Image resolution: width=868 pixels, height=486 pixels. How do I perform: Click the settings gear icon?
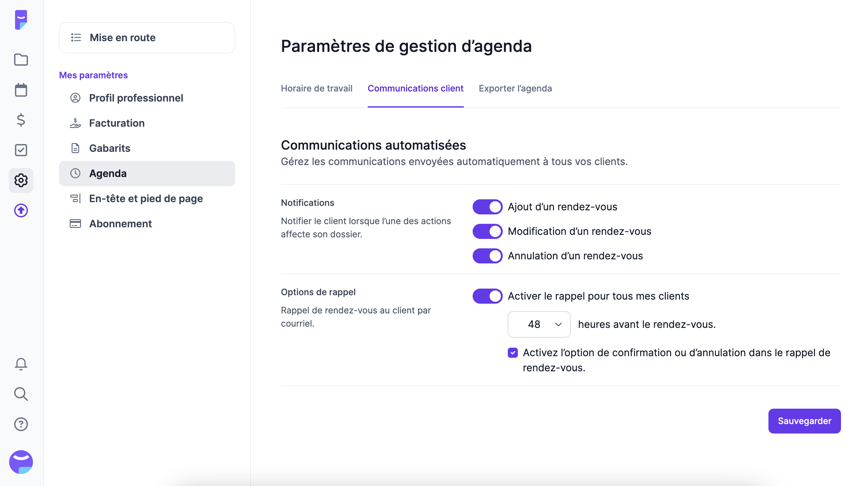click(21, 180)
